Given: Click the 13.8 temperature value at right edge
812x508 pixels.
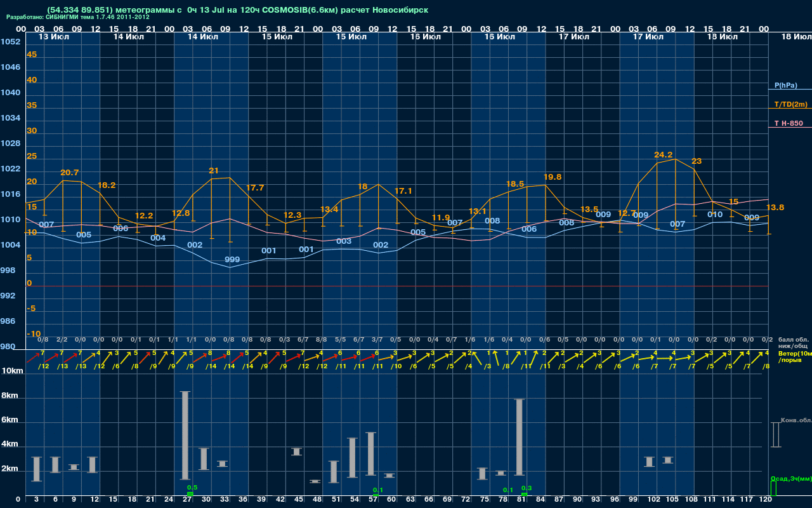Looking at the screenshot, I should [x=775, y=208].
